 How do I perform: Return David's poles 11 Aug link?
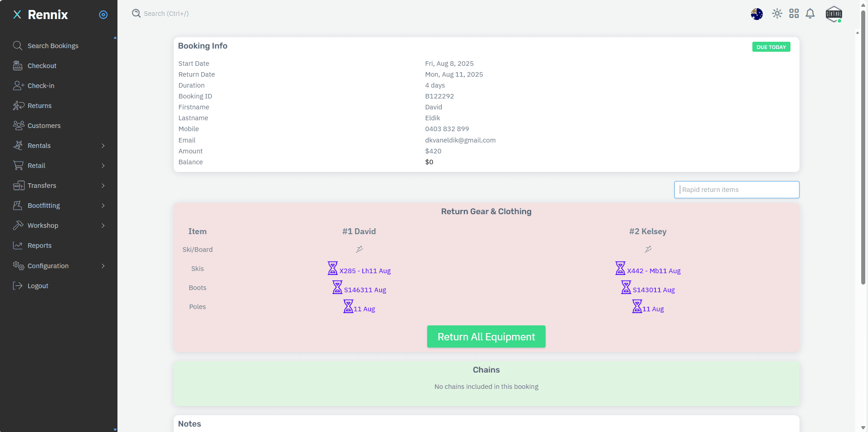pos(365,309)
